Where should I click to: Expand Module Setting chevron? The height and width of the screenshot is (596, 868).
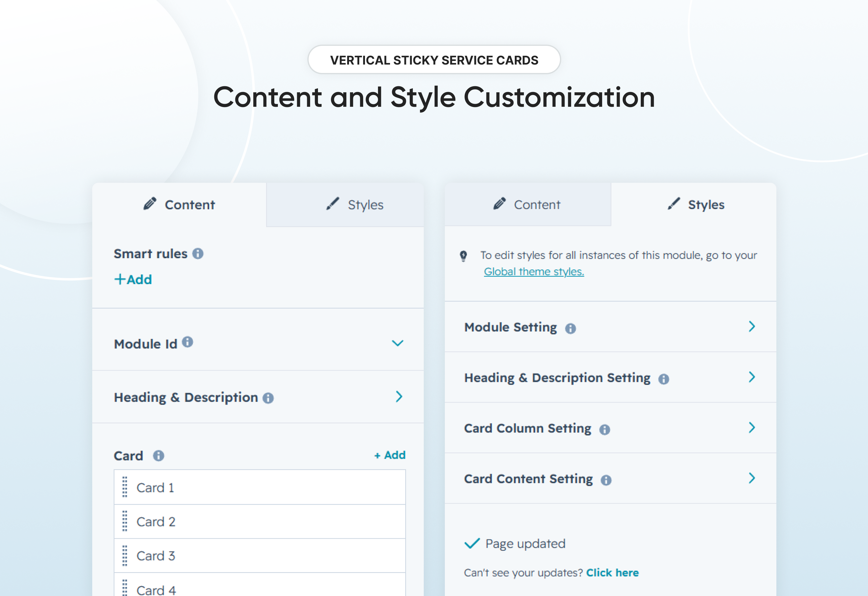(x=752, y=326)
